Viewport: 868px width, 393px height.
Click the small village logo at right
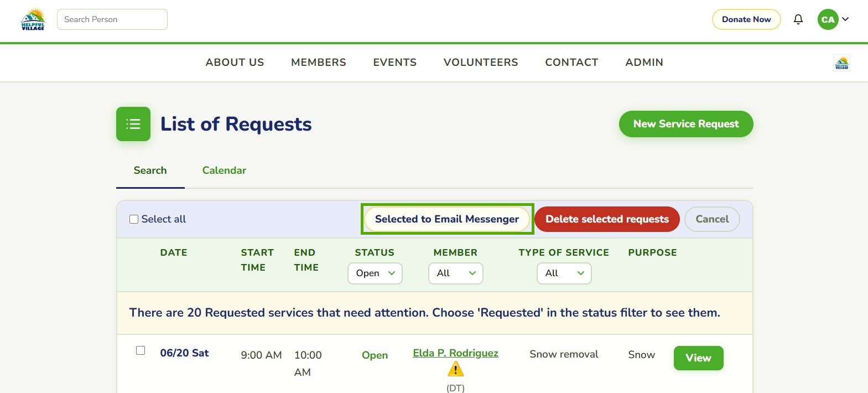[x=842, y=63]
